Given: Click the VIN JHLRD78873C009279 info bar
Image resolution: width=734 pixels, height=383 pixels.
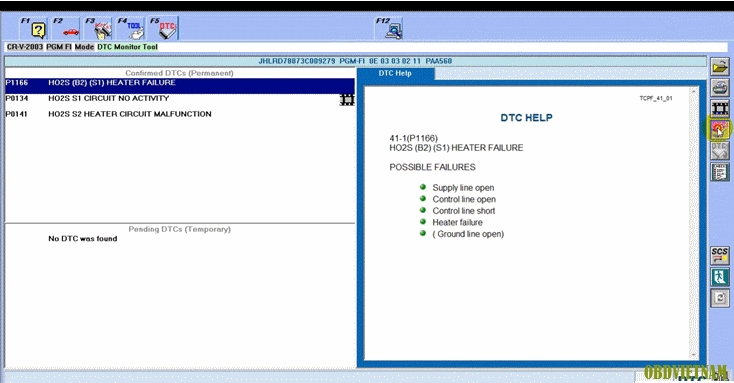Looking at the screenshot, I should 355,61.
